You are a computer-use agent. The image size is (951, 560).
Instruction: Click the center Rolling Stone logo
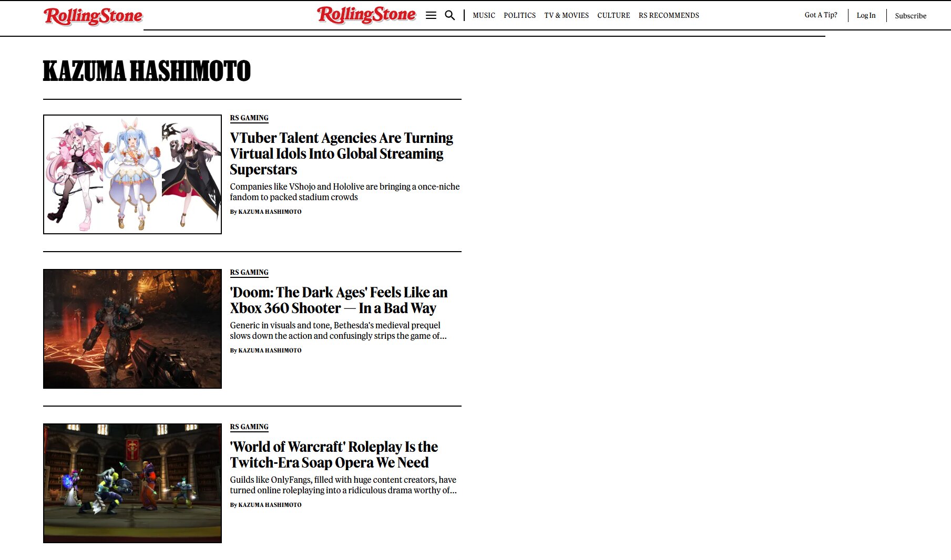pos(366,15)
